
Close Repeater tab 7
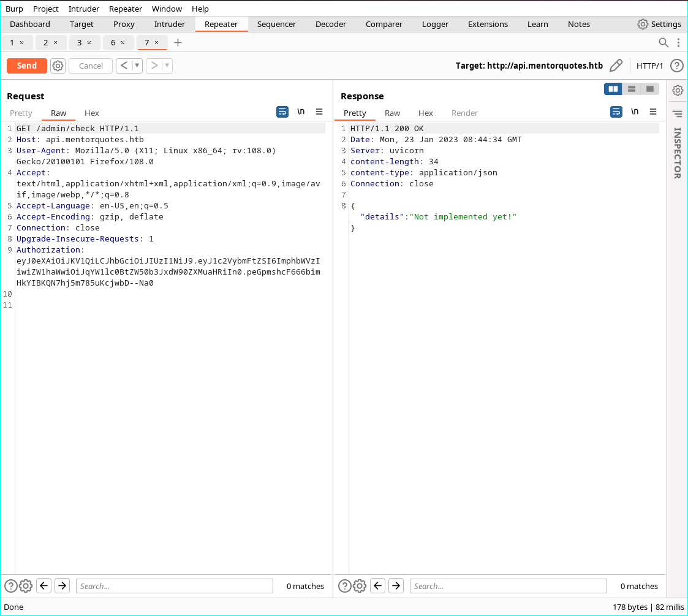coord(156,42)
